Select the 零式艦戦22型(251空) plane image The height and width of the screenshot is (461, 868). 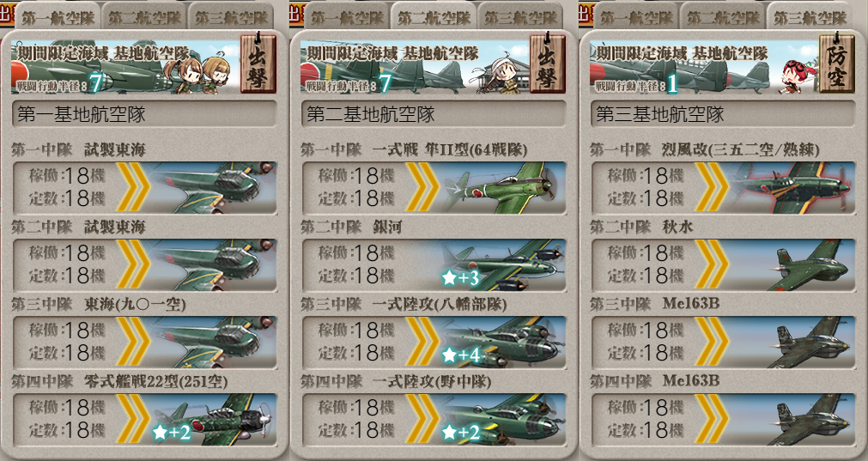click(x=214, y=420)
